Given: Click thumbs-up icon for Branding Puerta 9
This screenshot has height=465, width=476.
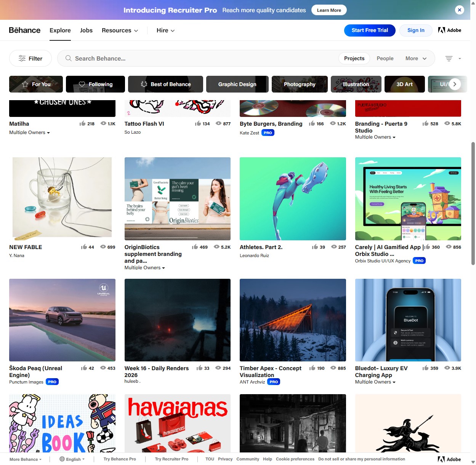Looking at the screenshot, I should pos(425,123).
